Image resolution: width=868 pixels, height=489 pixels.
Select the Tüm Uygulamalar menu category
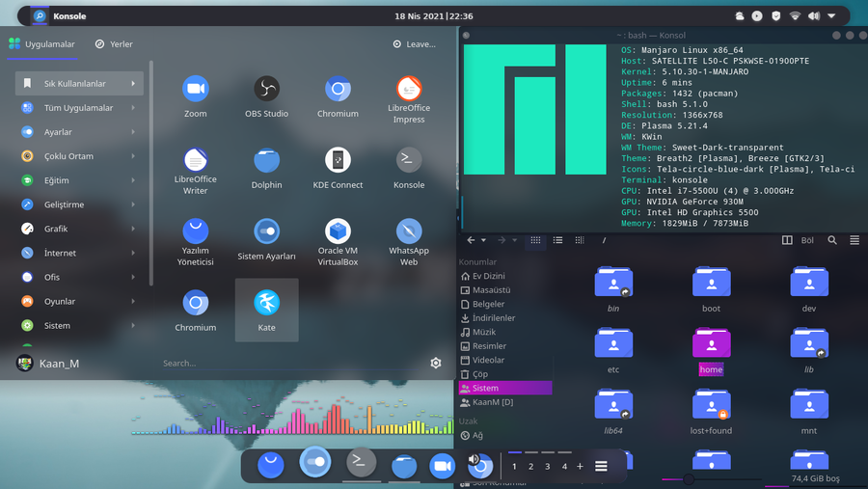[x=79, y=108]
